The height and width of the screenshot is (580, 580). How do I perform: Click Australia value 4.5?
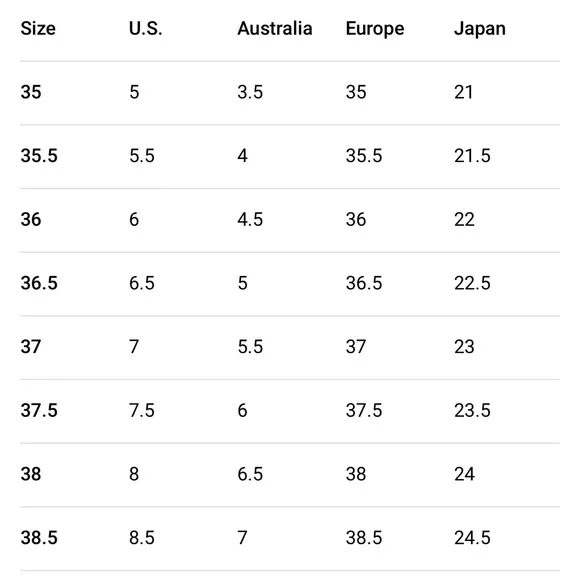pos(250,219)
